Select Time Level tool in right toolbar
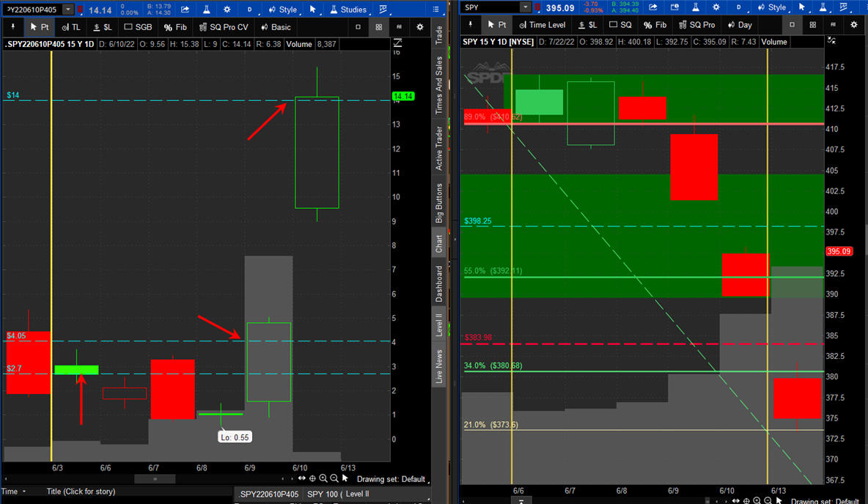This screenshot has width=868, height=504. [x=542, y=24]
